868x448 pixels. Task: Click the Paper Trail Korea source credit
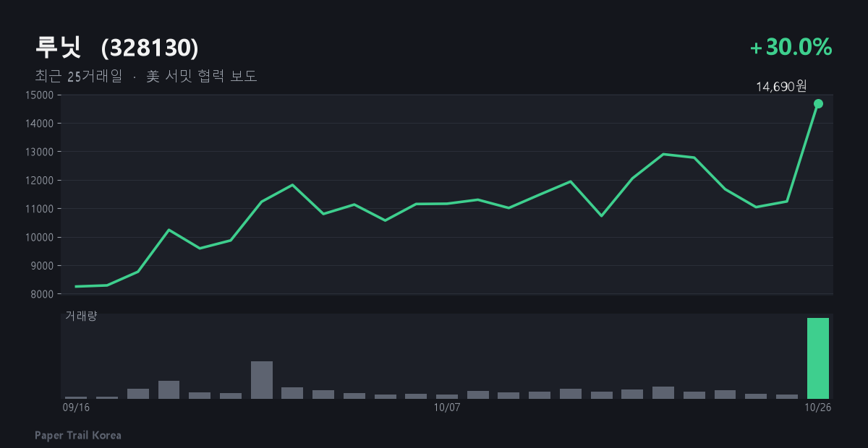[78, 436]
